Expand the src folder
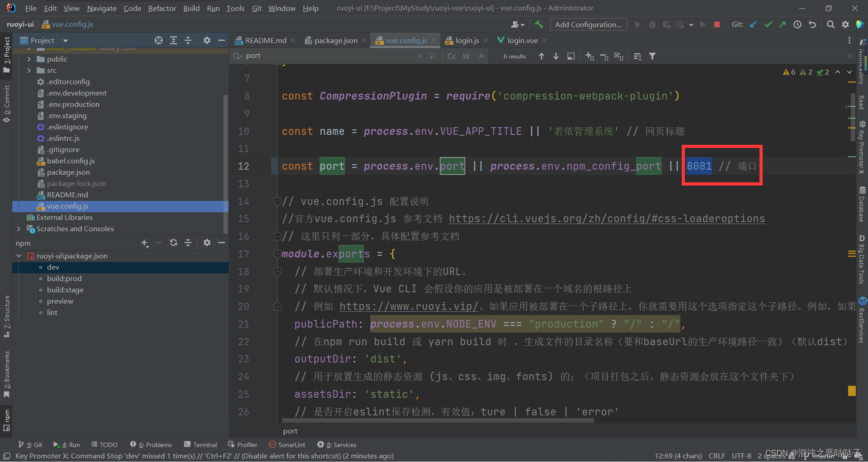This screenshot has height=462, width=868. click(x=29, y=70)
